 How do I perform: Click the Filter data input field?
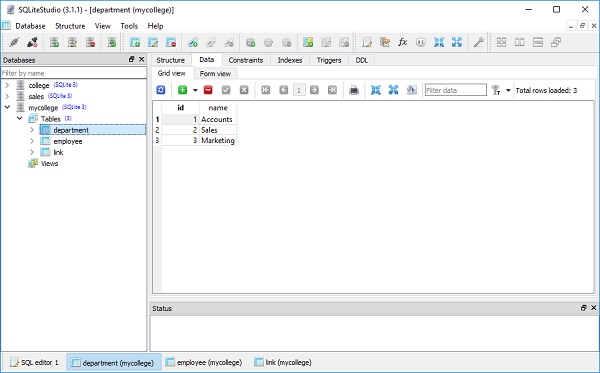pos(455,90)
